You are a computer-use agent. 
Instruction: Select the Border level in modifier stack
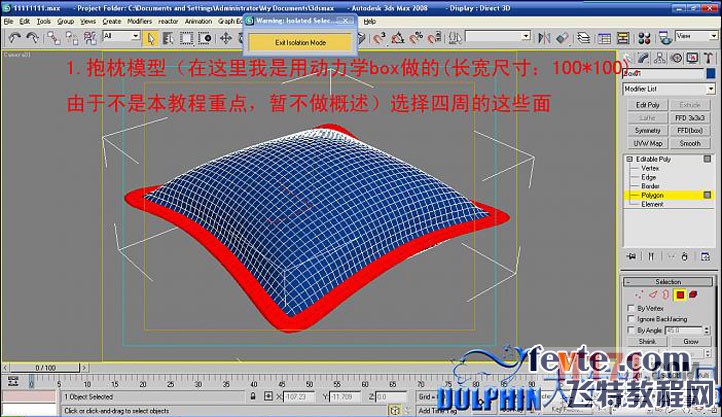(650, 186)
